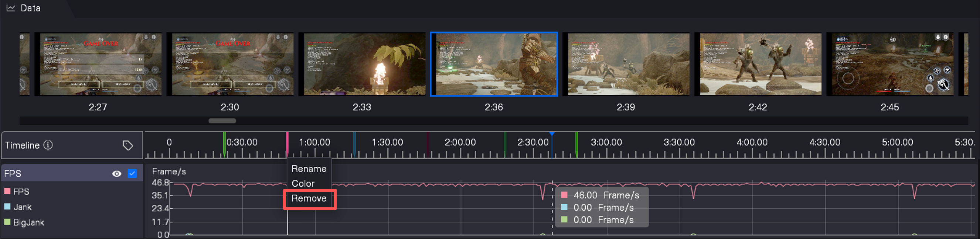Uncheck the FPS chart checkbox
Image resolution: width=980 pixels, height=239 pixels.
point(132,174)
